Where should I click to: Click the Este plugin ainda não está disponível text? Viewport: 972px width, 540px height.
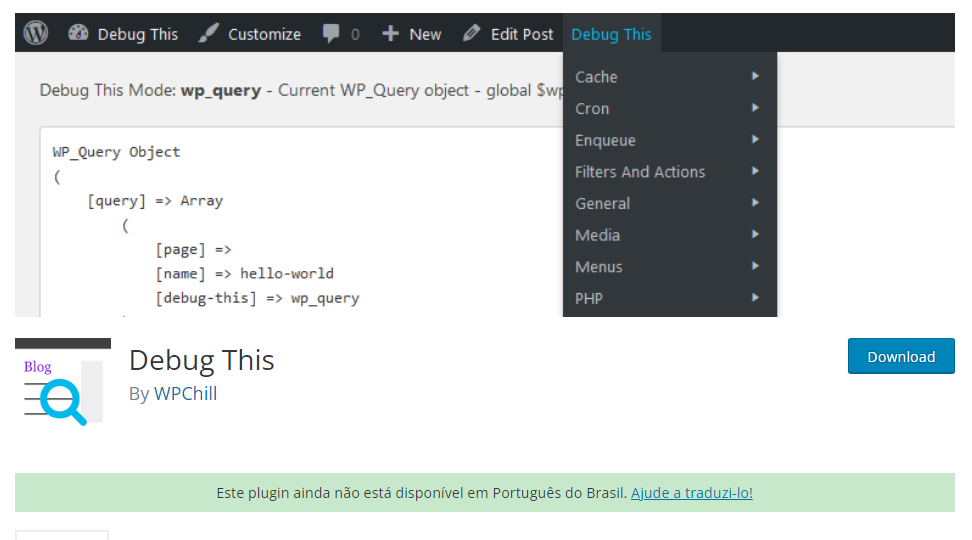coord(422,493)
